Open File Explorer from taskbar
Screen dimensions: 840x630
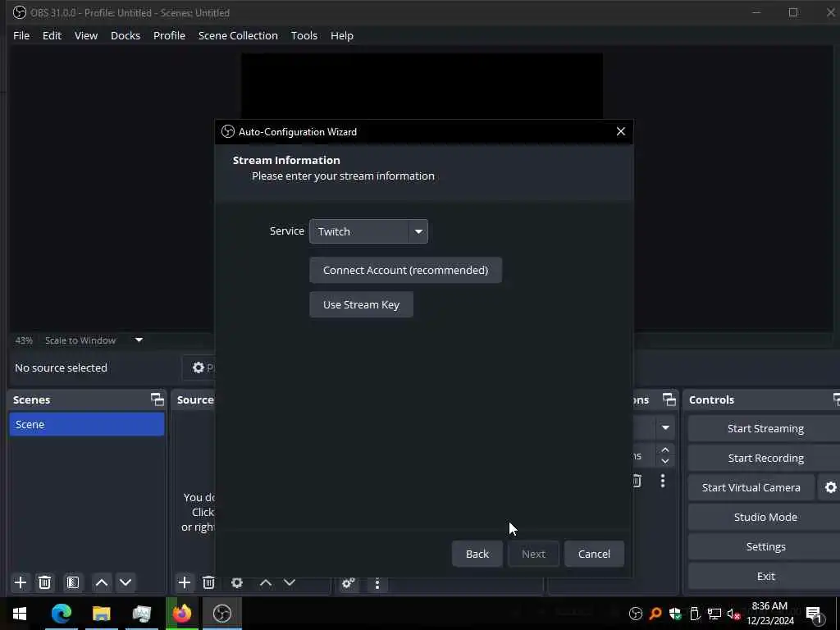point(101,614)
